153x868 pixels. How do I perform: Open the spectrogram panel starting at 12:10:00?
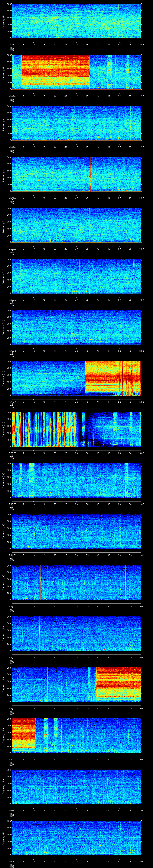tap(76, 481)
